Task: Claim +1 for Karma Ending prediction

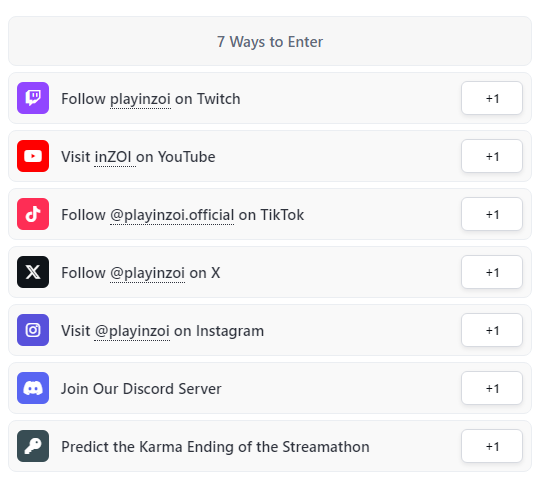Action: (492, 446)
